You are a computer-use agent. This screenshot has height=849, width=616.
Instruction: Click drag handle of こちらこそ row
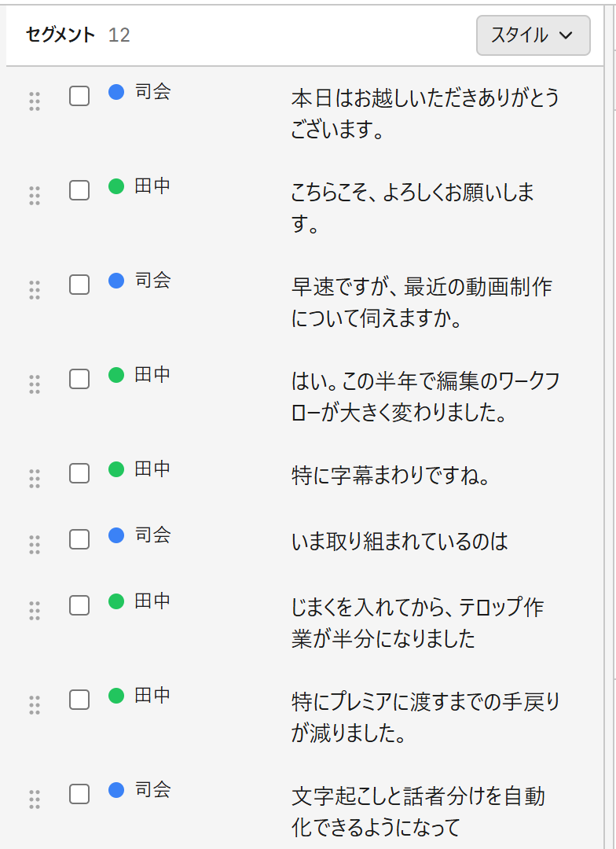(x=35, y=196)
